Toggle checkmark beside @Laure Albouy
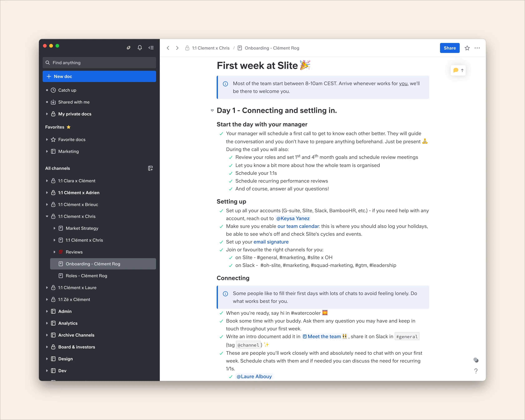 231,377
